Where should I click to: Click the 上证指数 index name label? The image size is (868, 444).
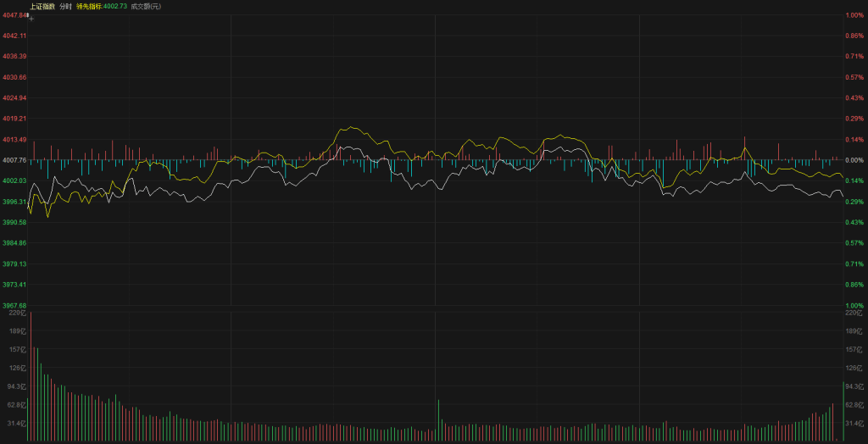(42, 6)
